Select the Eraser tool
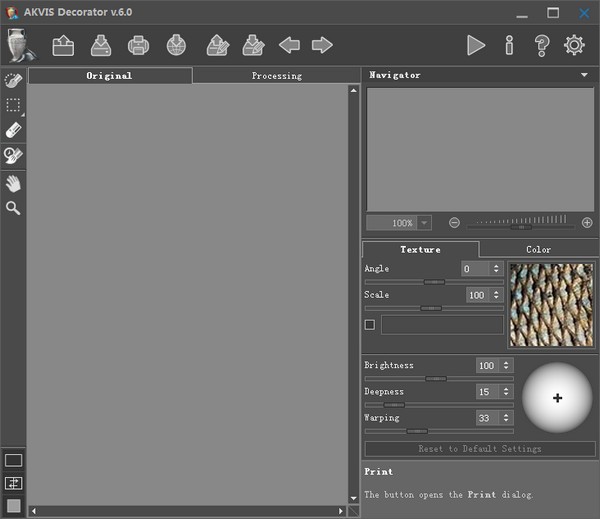Screen dimensions: 600x519 click(x=13, y=130)
